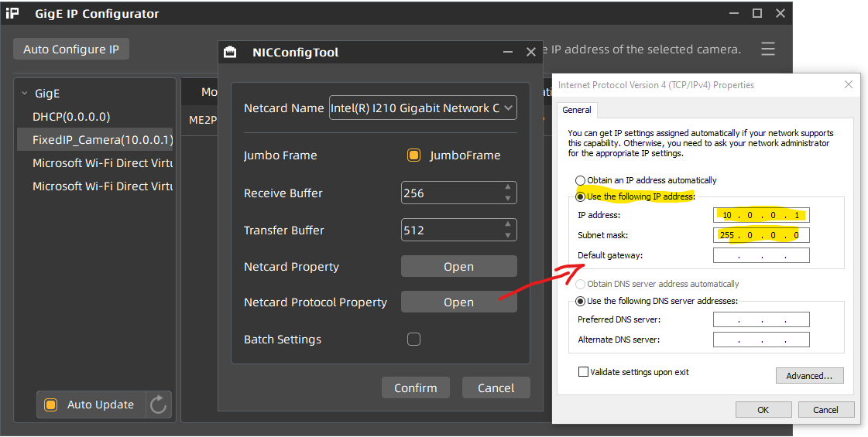
Task: Open the Netcard Protocol Property
Action: point(458,302)
